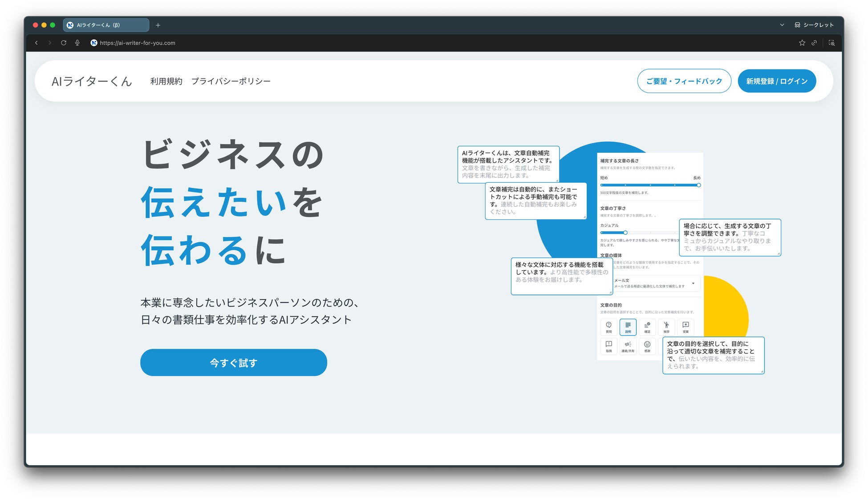Adjust the 文章の丁寧さ casual slider handle
Image resolution: width=868 pixels, height=499 pixels.
625,233
